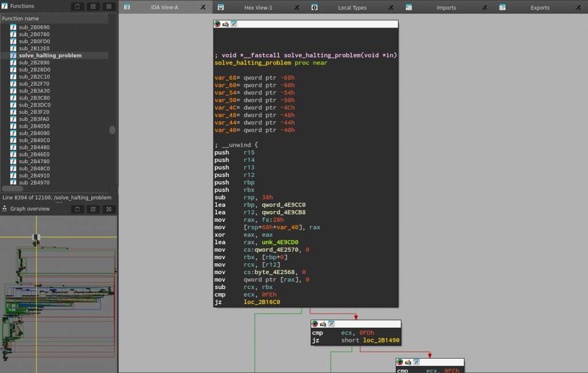Click the hex icon on the Hex View-1 tab

point(220,7)
